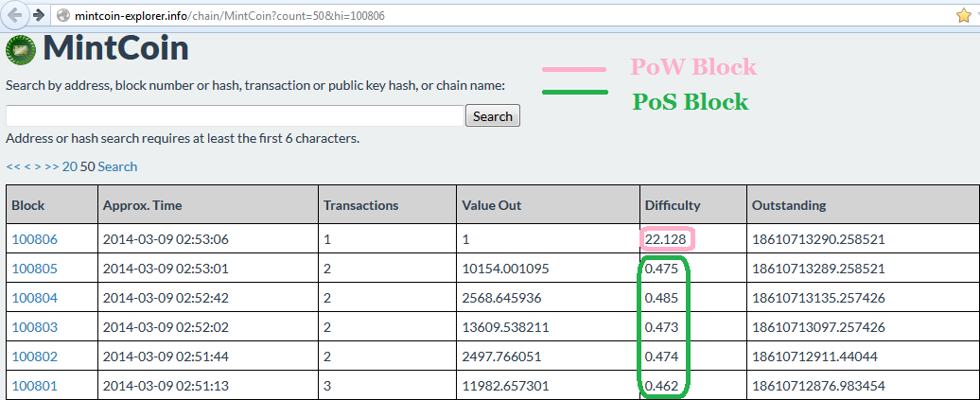980x400 pixels.
Task: Go to next page with > link
Action: click(x=37, y=166)
